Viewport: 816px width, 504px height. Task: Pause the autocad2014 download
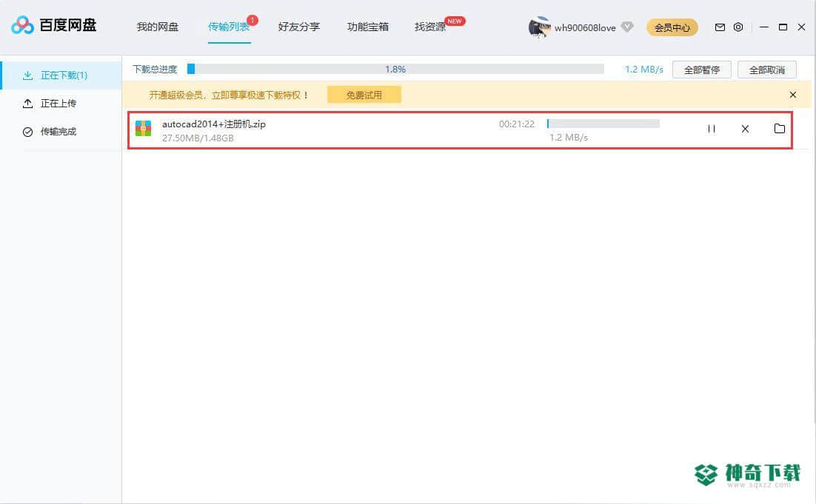click(712, 129)
